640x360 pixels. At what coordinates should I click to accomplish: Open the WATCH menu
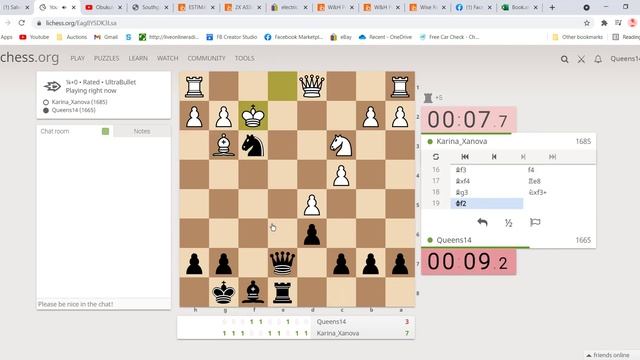167,58
